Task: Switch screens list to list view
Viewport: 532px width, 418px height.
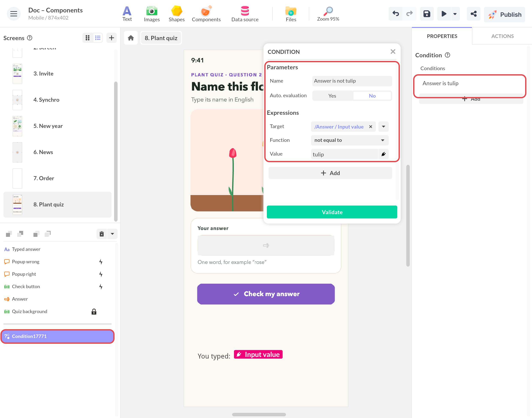Action: (x=98, y=38)
